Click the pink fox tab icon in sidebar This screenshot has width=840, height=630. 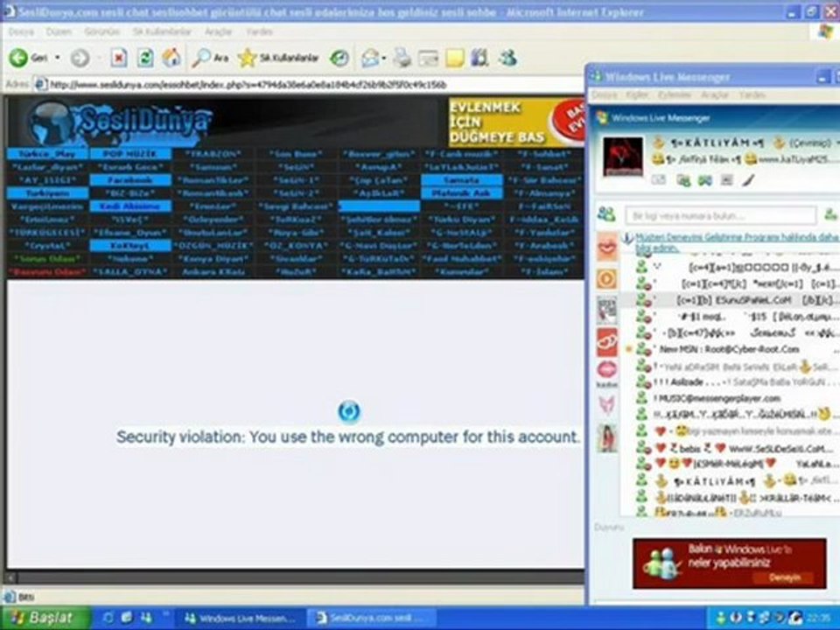(x=606, y=405)
